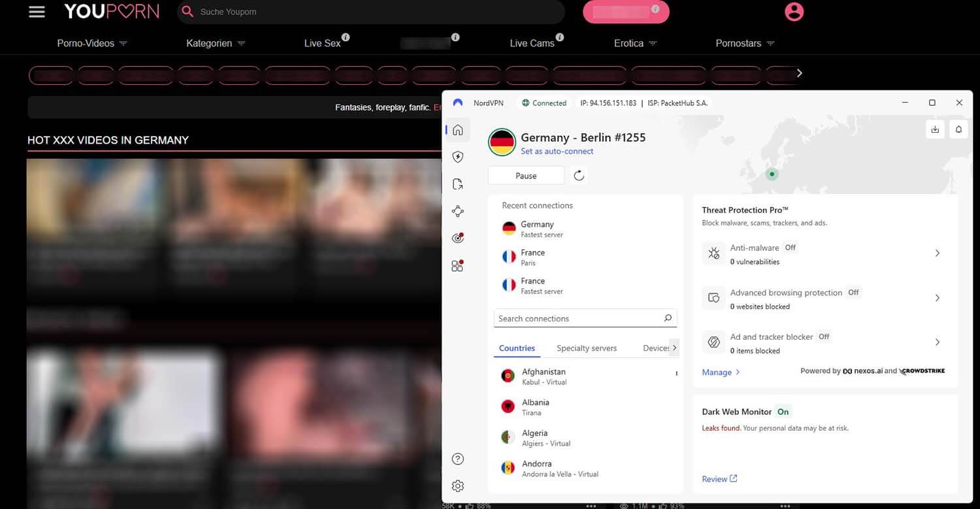Viewport: 980px width, 509px height.
Task: Open the apps grid sidebar icon in NordVPN
Action: tap(458, 266)
